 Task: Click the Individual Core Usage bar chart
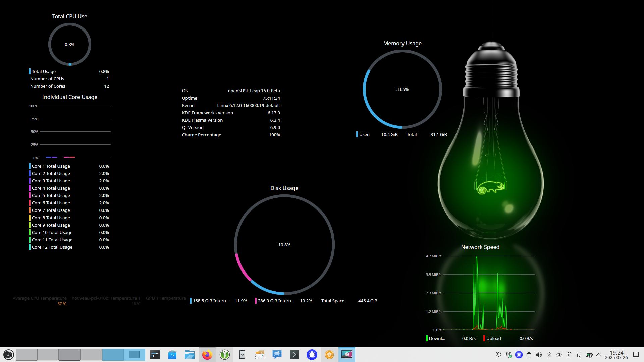coord(70,132)
